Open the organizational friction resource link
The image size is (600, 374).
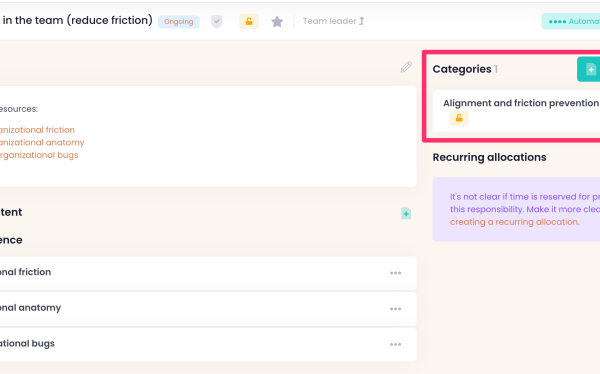coord(37,130)
